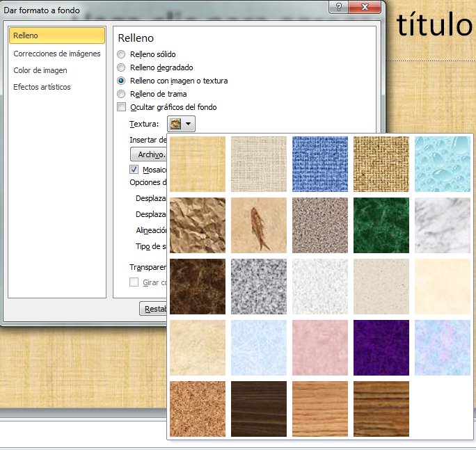The height and width of the screenshot is (450, 476).
Task: Pick the medium striped wood texture
Action: click(x=381, y=409)
